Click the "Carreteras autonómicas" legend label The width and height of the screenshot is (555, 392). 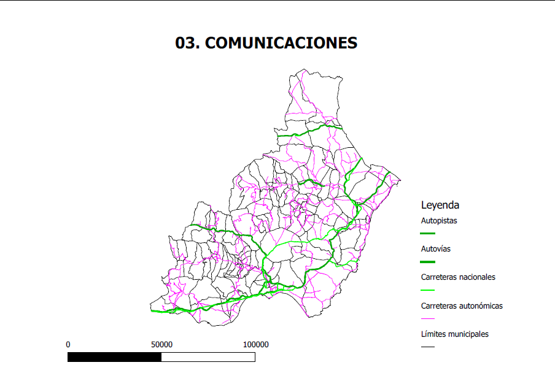coord(462,306)
